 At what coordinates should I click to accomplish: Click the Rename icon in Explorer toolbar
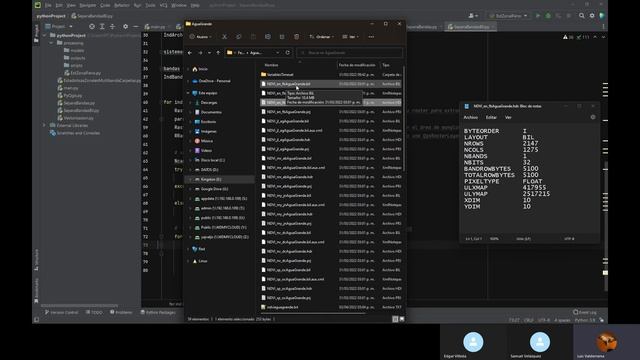[268, 37]
